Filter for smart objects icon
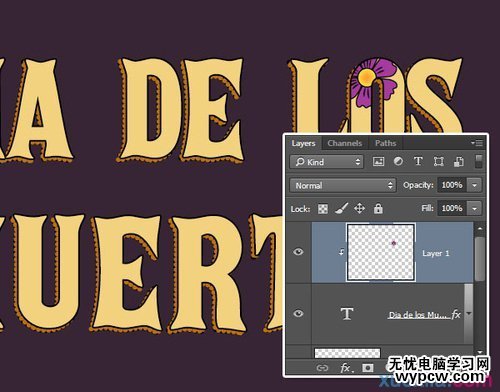Image resolution: width=500 pixels, height=392 pixels. [459, 162]
